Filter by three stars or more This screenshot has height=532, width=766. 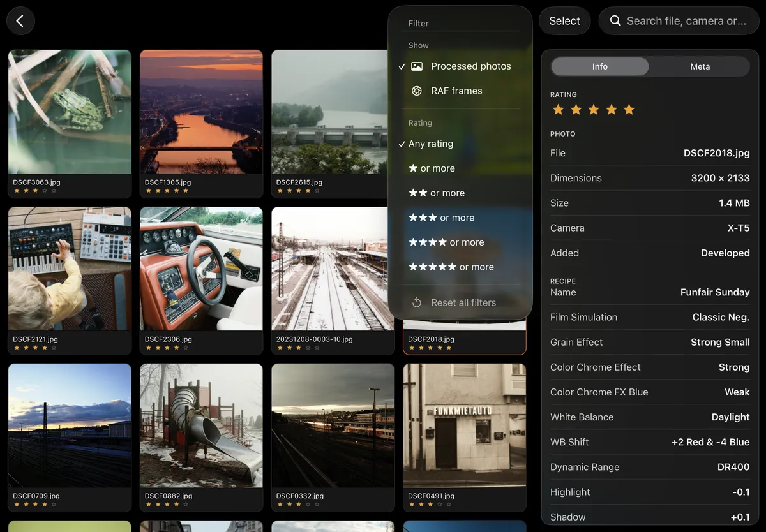460,218
